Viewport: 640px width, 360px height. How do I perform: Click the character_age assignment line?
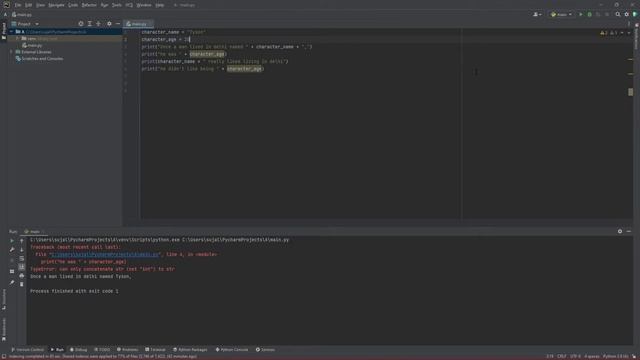165,39
